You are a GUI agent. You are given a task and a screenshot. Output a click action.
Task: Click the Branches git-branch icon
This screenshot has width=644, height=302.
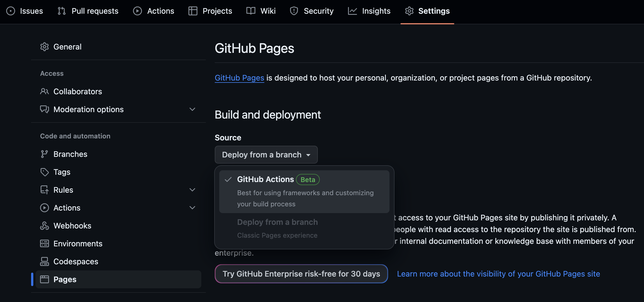45,154
